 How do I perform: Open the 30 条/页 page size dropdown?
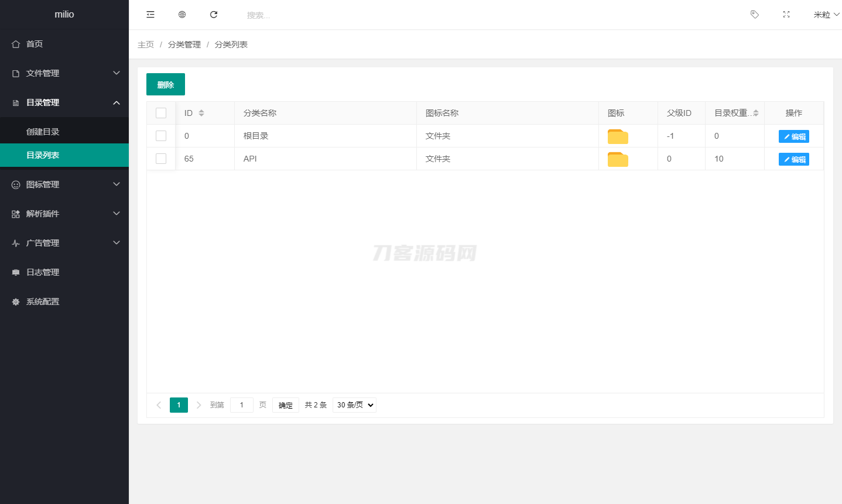click(354, 404)
